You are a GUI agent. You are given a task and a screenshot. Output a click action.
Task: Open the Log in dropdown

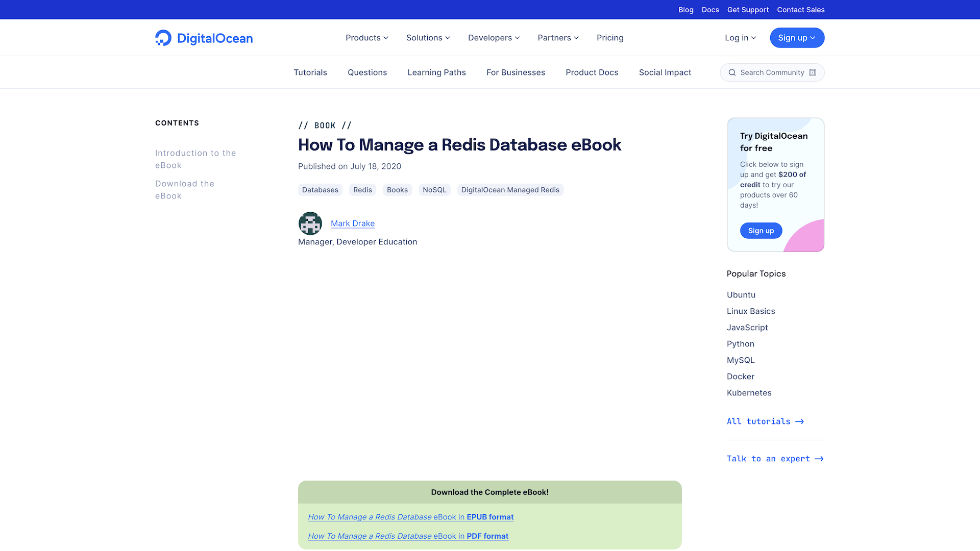click(x=741, y=38)
